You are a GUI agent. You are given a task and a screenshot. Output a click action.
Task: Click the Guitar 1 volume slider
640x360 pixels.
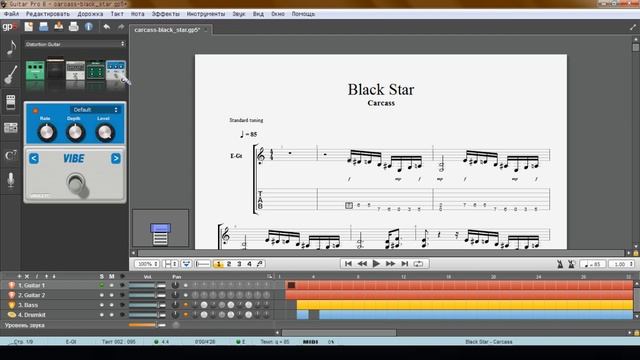147,285
